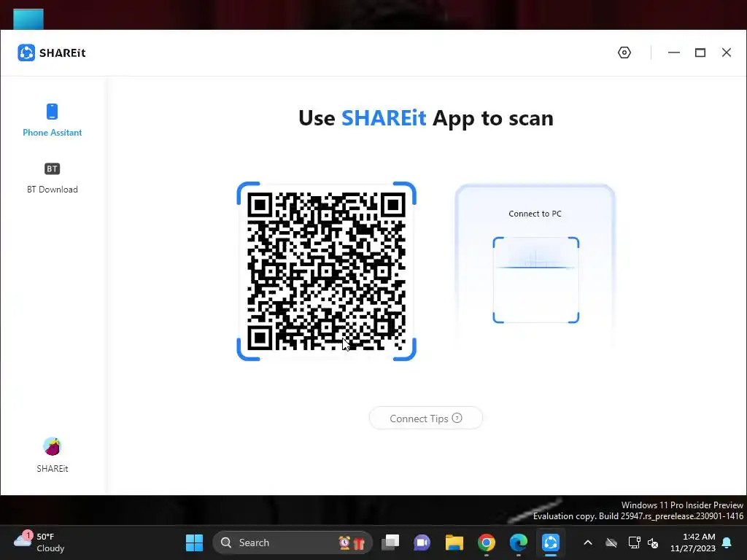747x560 pixels.
Task: Click the question mark in Connect Tips
Action: coord(457,418)
